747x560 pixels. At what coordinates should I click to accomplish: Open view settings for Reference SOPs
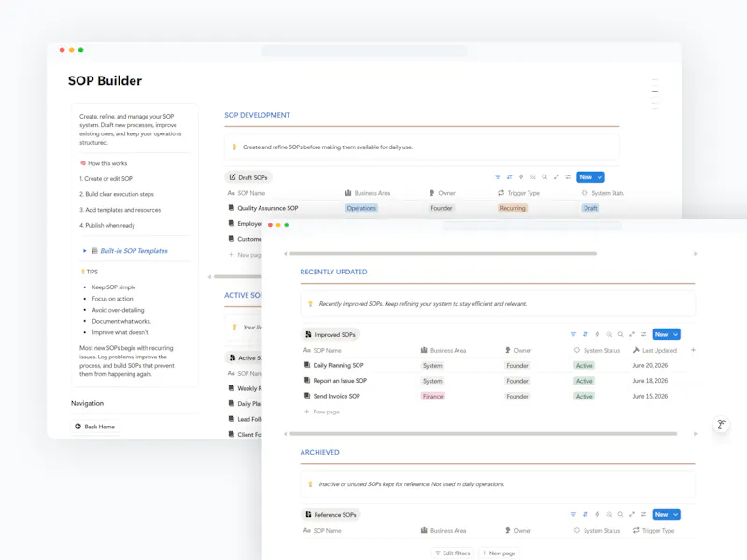[x=643, y=515]
